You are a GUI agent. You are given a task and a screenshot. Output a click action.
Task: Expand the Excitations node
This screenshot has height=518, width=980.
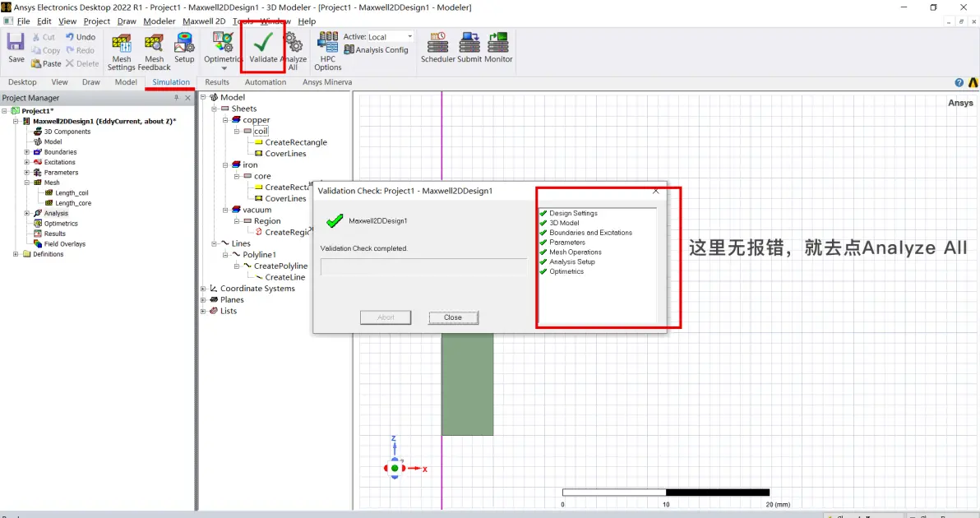(27, 162)
